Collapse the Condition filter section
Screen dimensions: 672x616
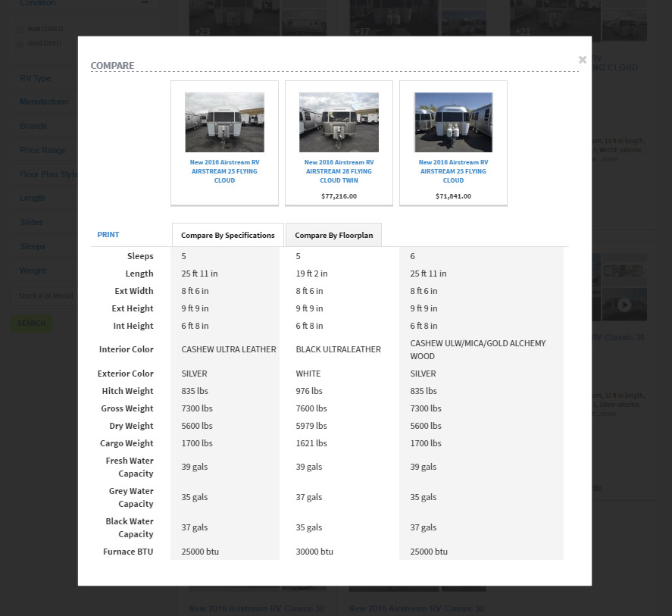(x=145, y=2)
